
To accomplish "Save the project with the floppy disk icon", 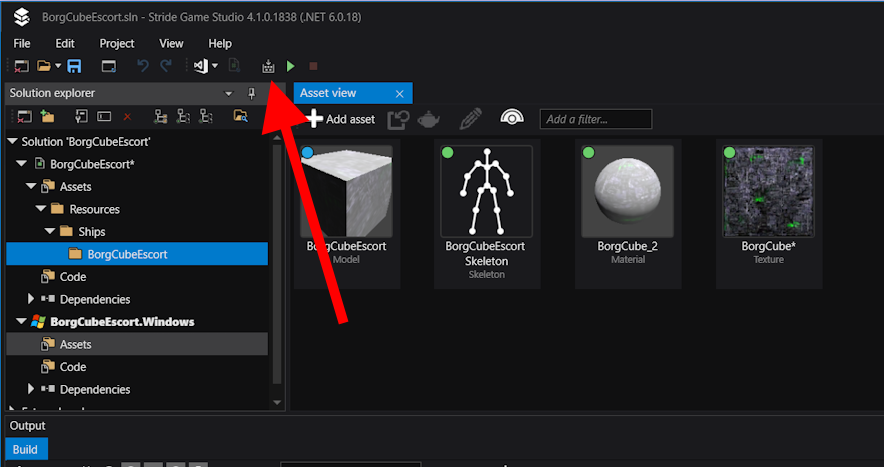I will (74, 66).
